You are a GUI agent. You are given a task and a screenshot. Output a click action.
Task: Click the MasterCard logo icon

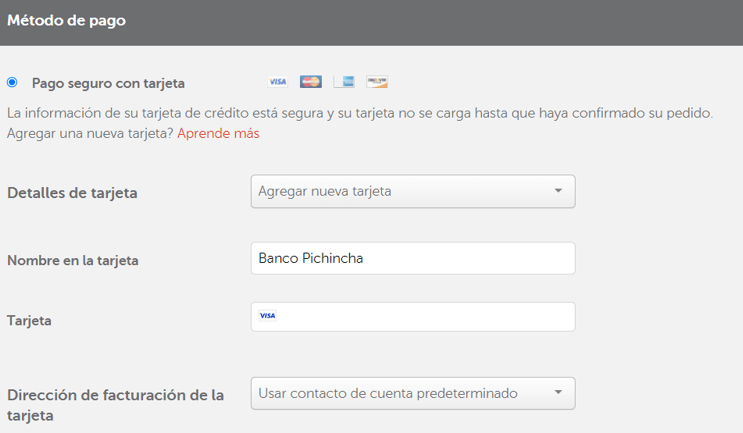(311, 82)
